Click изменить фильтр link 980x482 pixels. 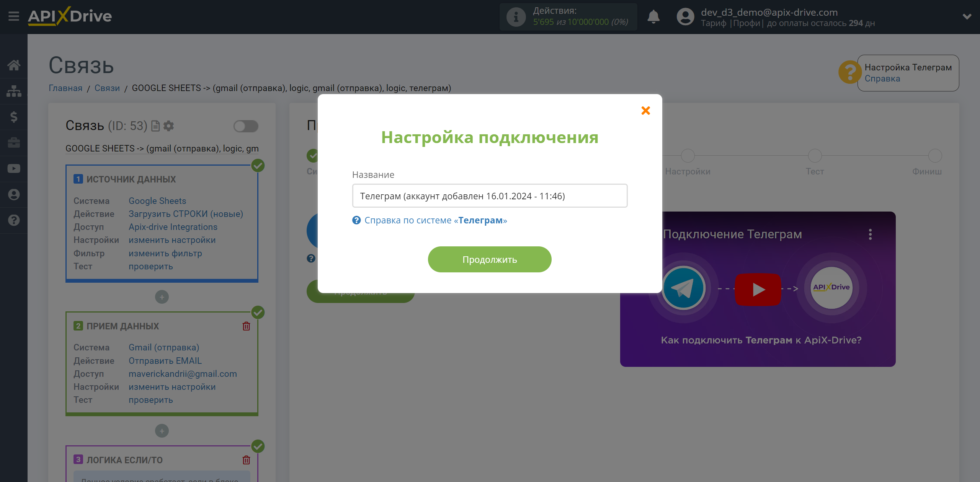pos(165,253)
